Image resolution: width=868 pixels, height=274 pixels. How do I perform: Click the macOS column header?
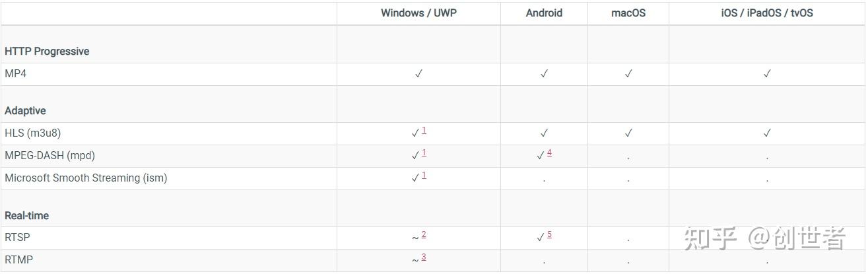click(x=628, y=13)
